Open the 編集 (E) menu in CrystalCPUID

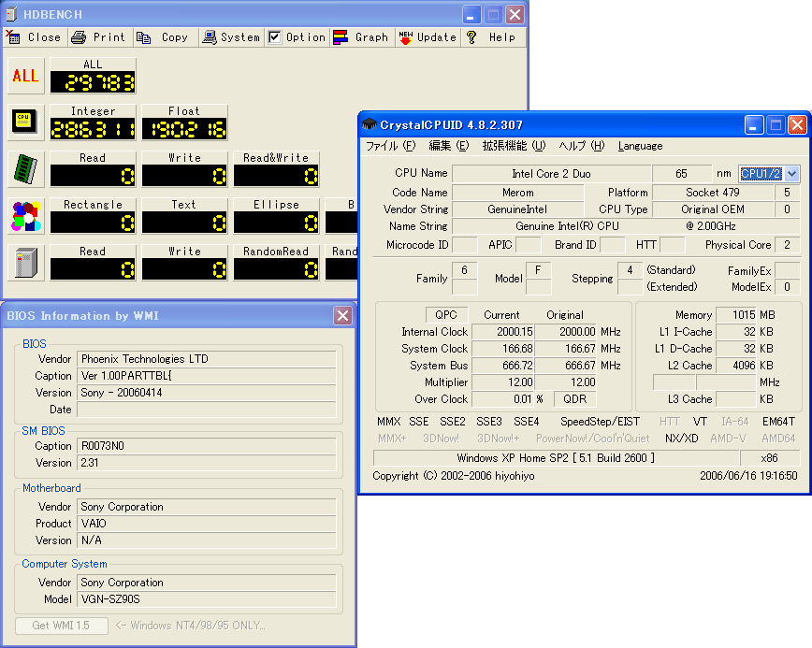(x=448, y=146)
